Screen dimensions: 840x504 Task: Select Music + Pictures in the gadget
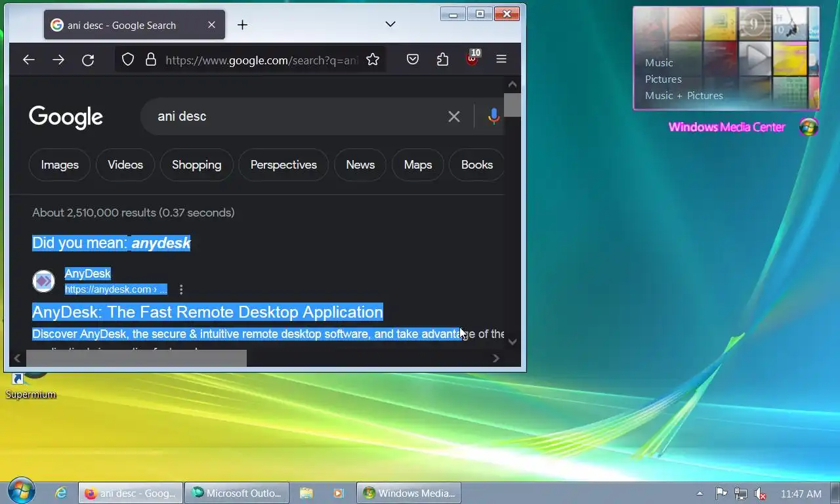pos(684,96)
